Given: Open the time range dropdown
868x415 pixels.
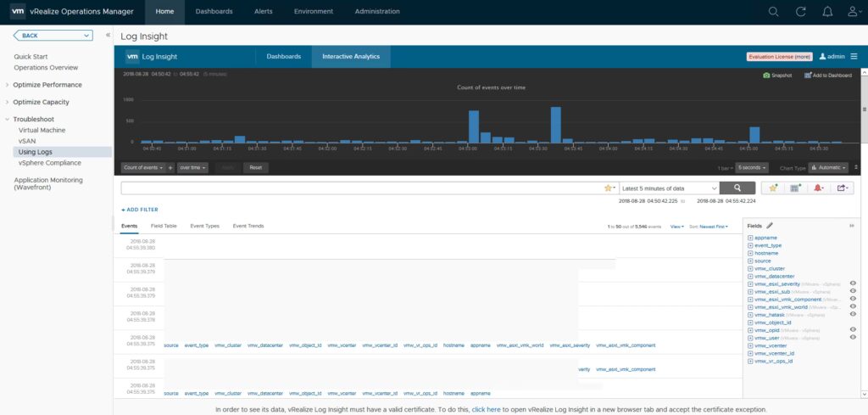Looking at the screenshot, I should pos(669,188).
